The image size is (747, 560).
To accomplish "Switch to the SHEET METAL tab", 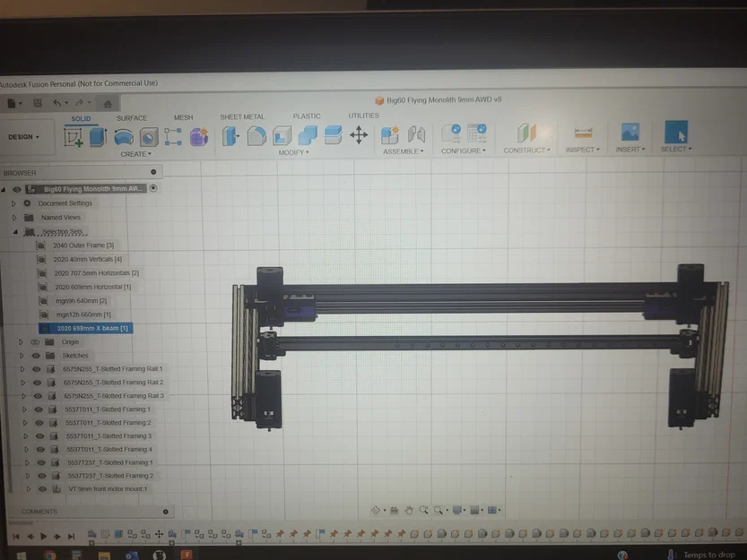I will [x=243, y=116].
